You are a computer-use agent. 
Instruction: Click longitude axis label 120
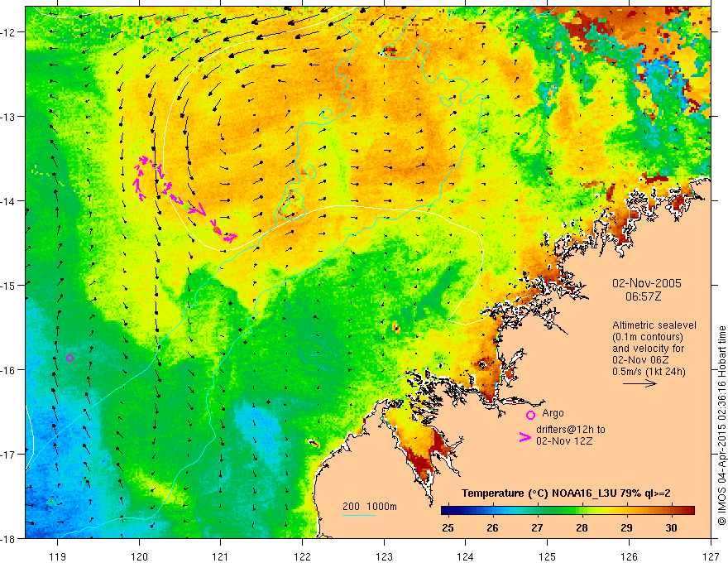(x=139, y=557)
